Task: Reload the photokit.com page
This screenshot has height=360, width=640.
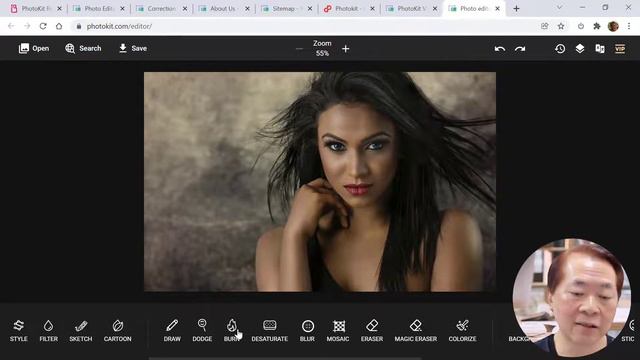Action: click(43, 26)
